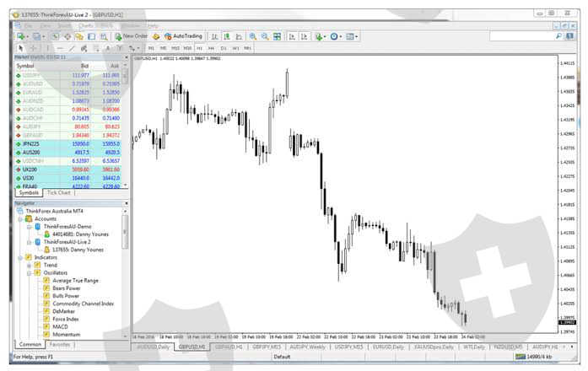Screen dimensions: 588x371
Task: Open the Terminal window toolbar icon
Action: [91, 36]
